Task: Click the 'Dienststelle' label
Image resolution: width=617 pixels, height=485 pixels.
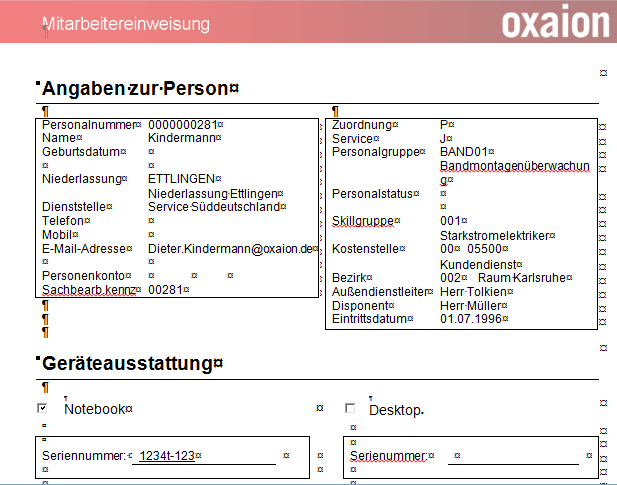Action: 74,207
